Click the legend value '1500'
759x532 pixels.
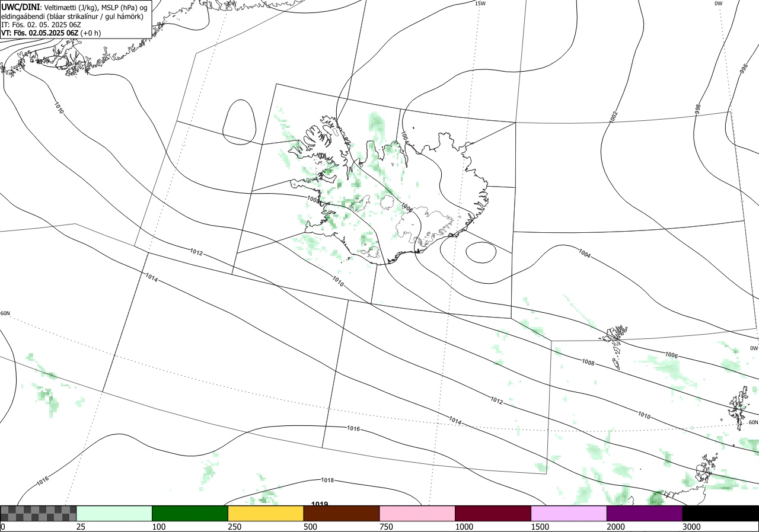pyautogui.click(x=540, y=527)
